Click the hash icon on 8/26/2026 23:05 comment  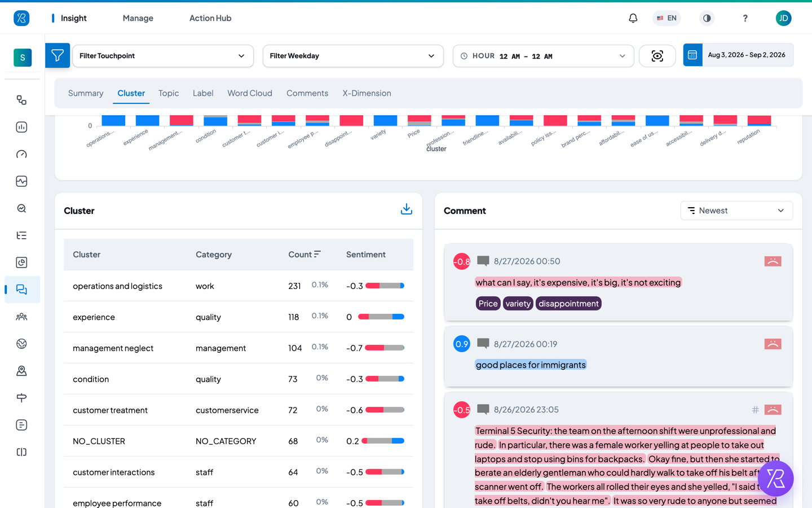coord(755,410)
